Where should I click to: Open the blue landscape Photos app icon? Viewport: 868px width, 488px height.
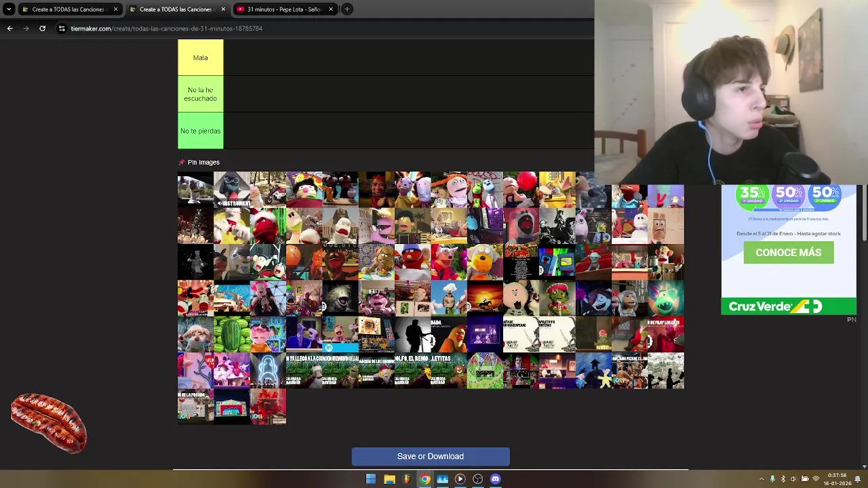coord(442,479)
